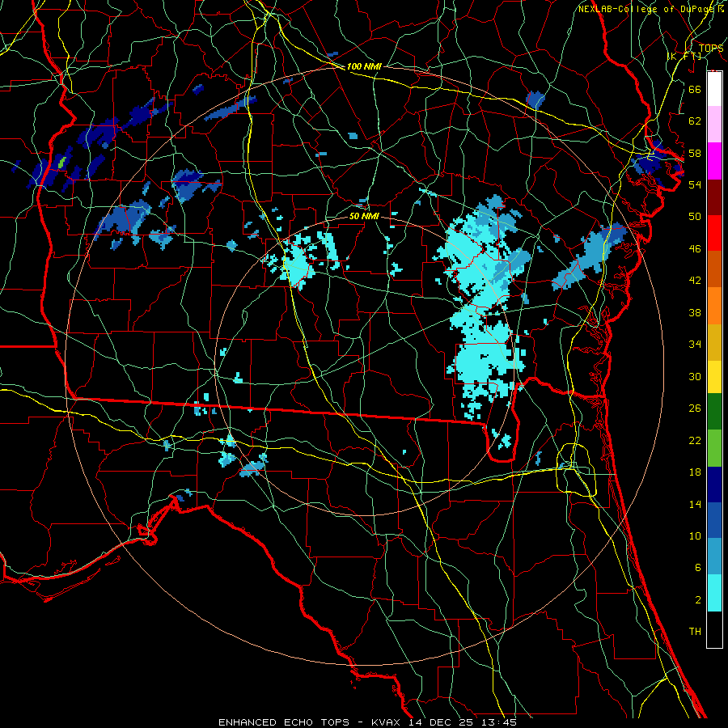Viewport: 728px width, 728px height.
Task: Click the 18 legend value
Action: [695, 472]
